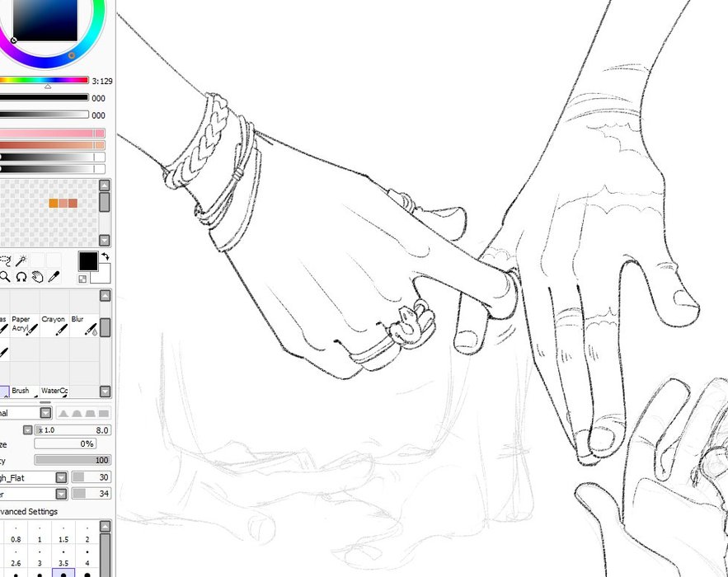Choose the Crayon brush tool
Screen dimensions: 728x577
coord(54,325)
